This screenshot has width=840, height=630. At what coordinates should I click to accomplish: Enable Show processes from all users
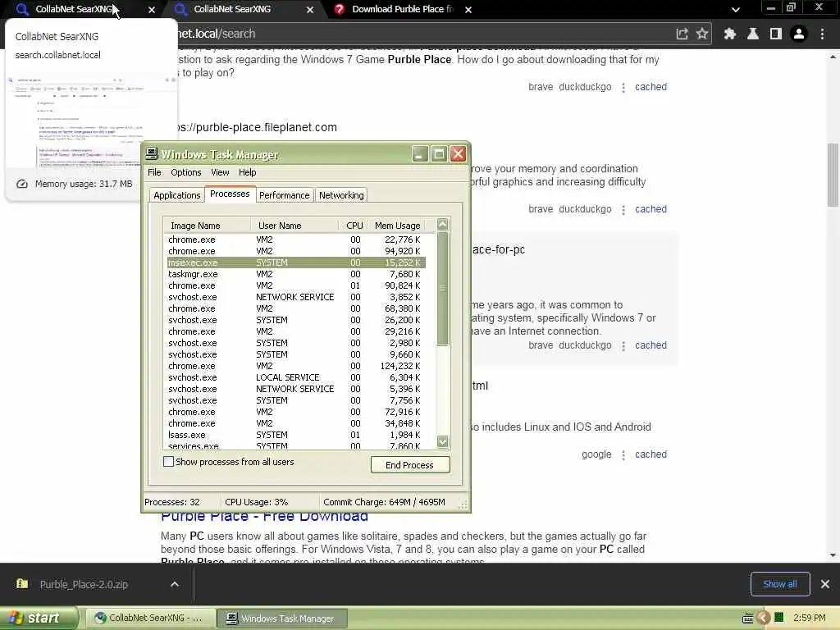168,462
